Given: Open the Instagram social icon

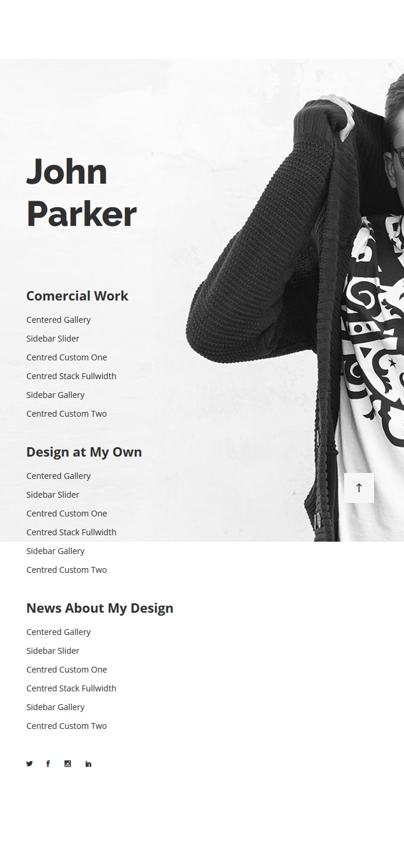Looking at the screenshot, I should tap(67, 764).
